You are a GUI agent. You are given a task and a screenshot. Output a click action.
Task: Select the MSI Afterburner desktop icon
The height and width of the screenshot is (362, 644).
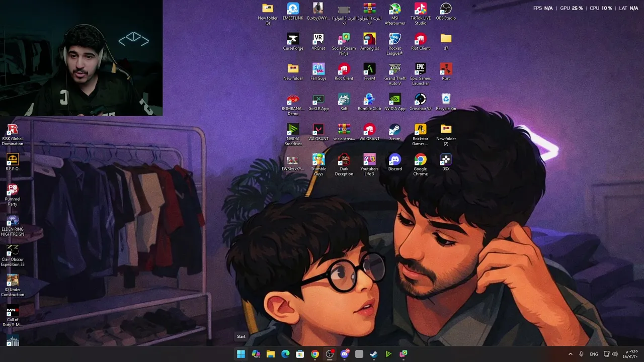tap(395, 14)
